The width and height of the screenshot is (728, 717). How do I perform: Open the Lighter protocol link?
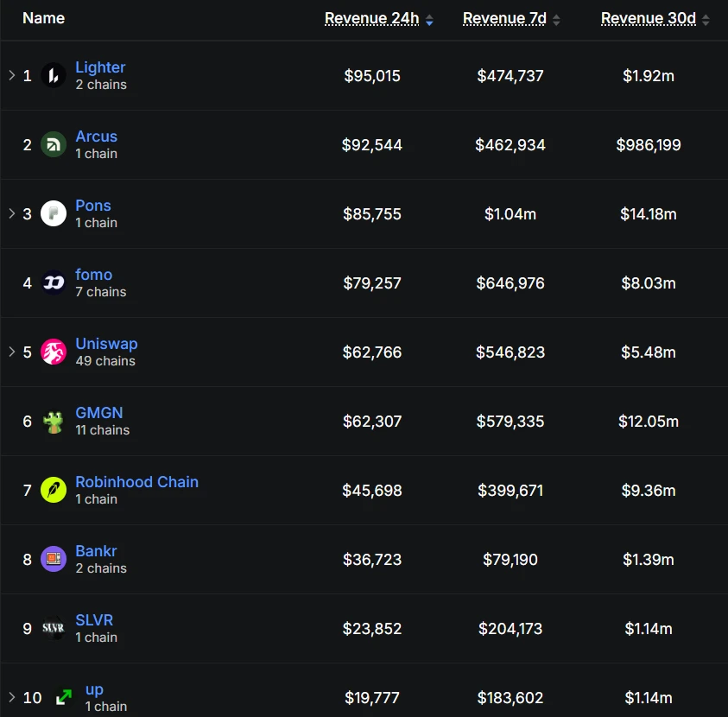[x=100, y=67]
